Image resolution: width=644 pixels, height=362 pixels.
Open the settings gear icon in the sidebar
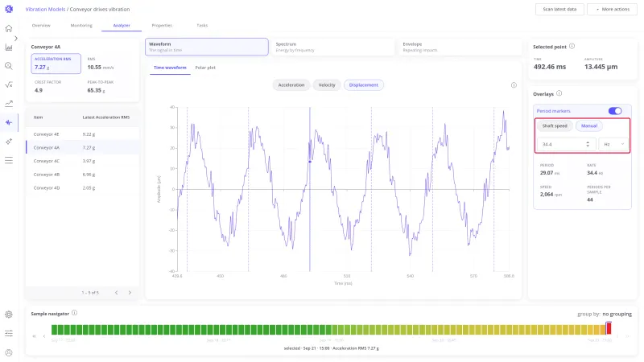(x=9, y=315)
